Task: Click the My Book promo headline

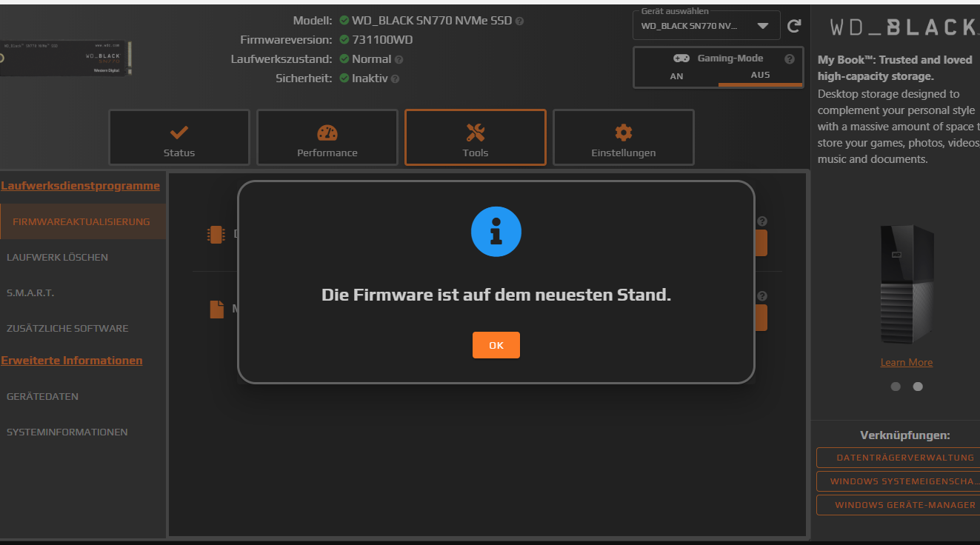Action: tap(895, 68)
